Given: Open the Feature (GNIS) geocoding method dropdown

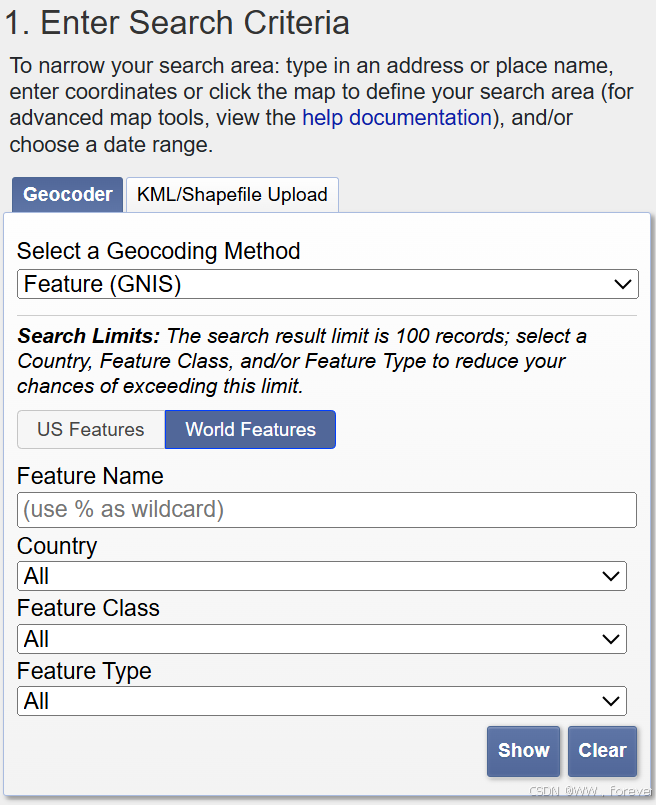Looking at the screenshot, I should coord(327,285).
